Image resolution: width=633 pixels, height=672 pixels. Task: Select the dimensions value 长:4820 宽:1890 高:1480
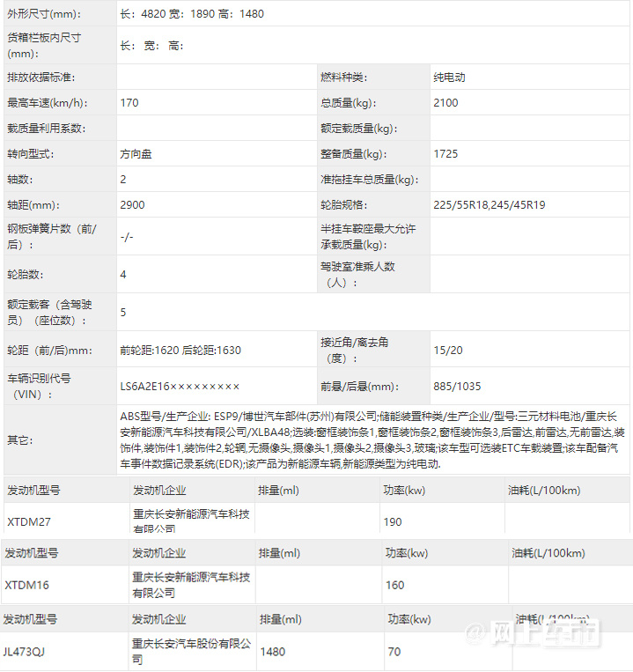pyautogui.click(x=192, y=14)
